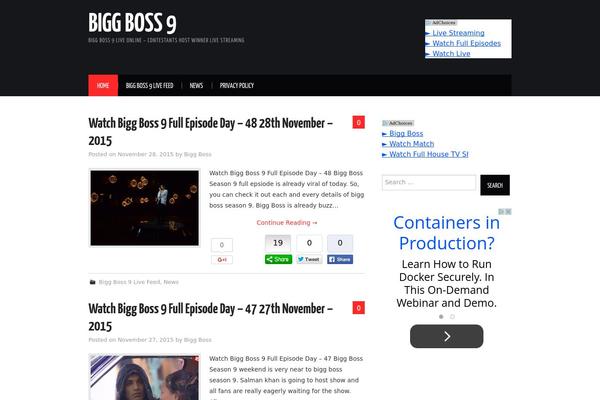Open Watch Full House TV sidebar ad link
600x400 pixels.
[x=429, y=154]
